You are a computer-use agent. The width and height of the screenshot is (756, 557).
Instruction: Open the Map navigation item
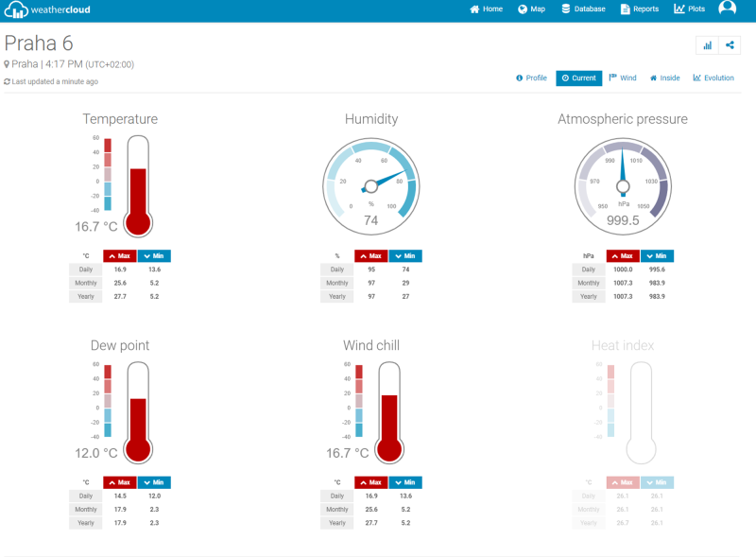click(531, 9)
